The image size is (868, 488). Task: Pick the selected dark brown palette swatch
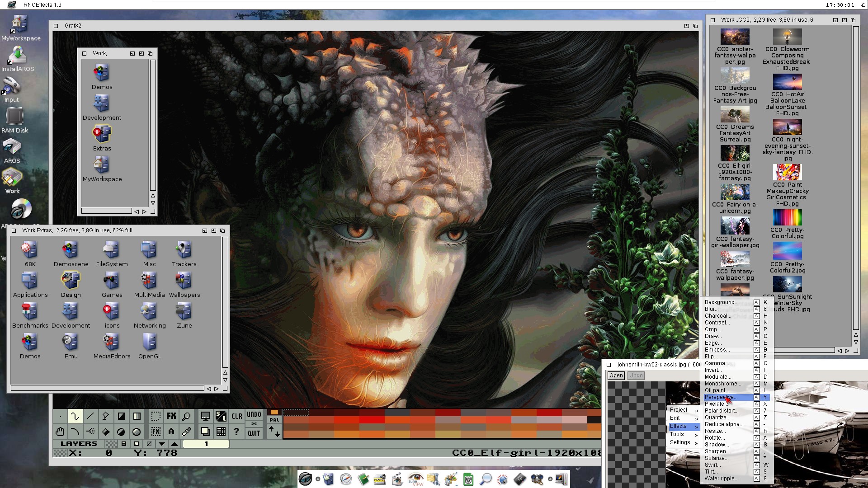coord(296,412)
